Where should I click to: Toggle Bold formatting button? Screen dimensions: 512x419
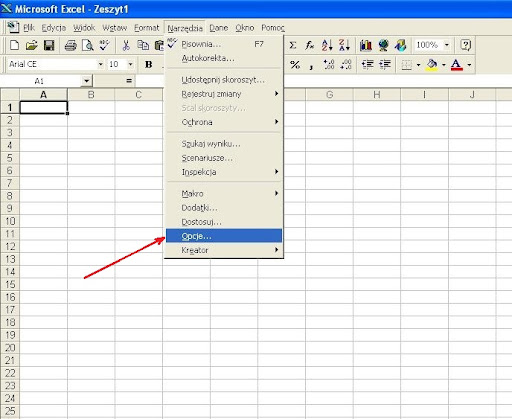[149, 64]
